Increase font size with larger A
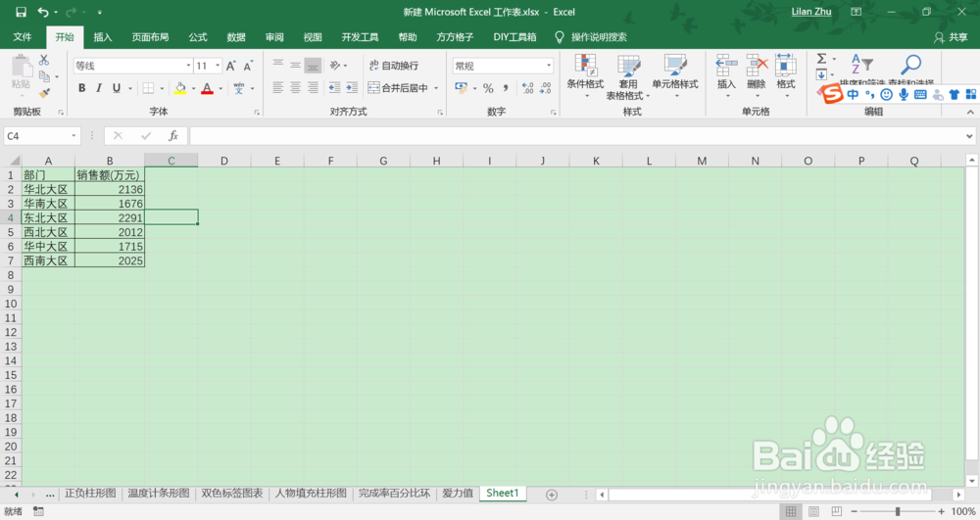This screenshot has height=520, width=980. tap(231, 66)
